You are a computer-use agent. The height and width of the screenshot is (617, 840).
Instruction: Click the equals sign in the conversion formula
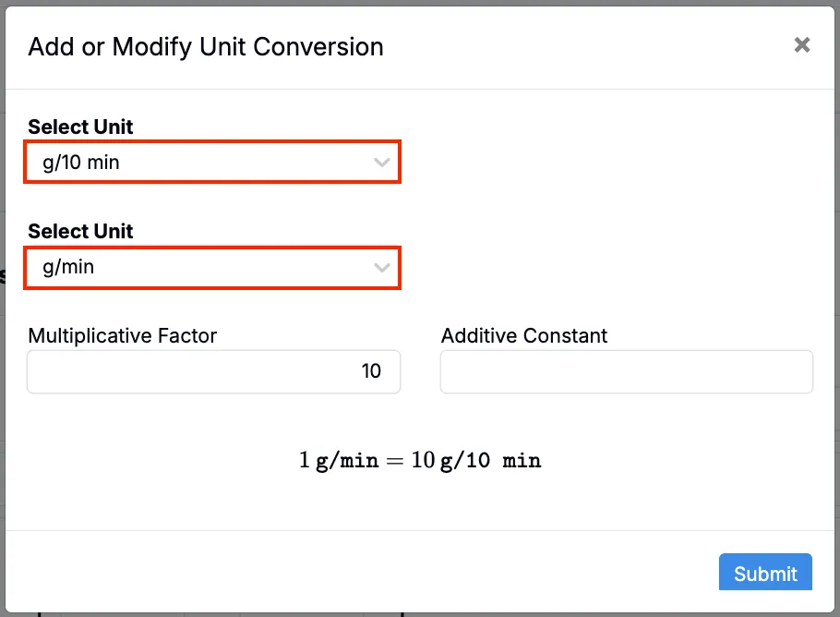coord(394,459)
